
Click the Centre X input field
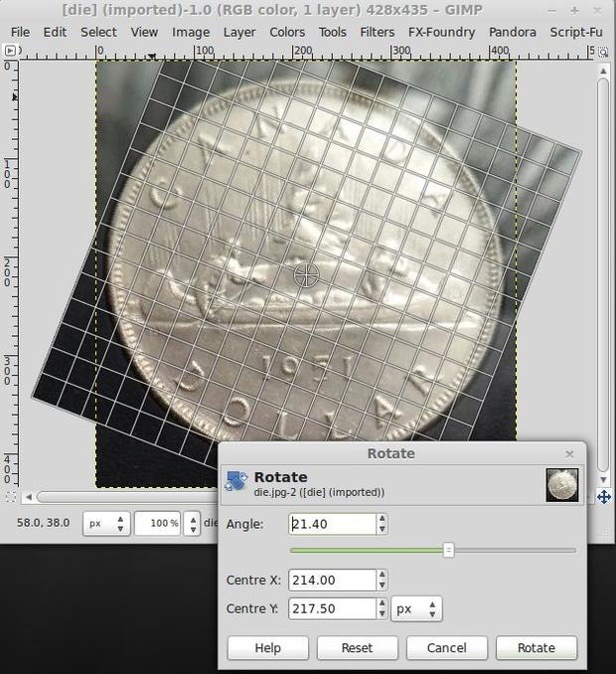pyautogui.click(x=333, y=580)
